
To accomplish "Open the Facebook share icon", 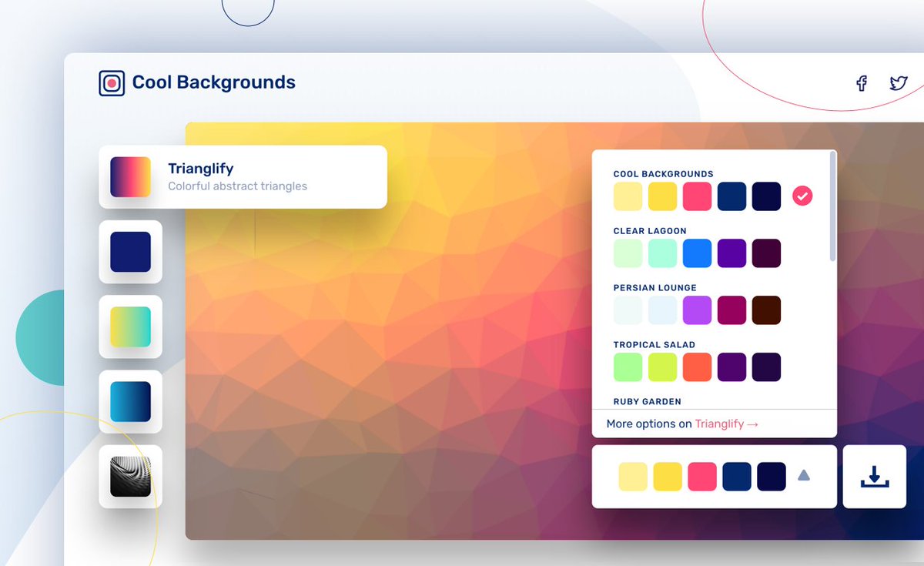I will point(862,83).
